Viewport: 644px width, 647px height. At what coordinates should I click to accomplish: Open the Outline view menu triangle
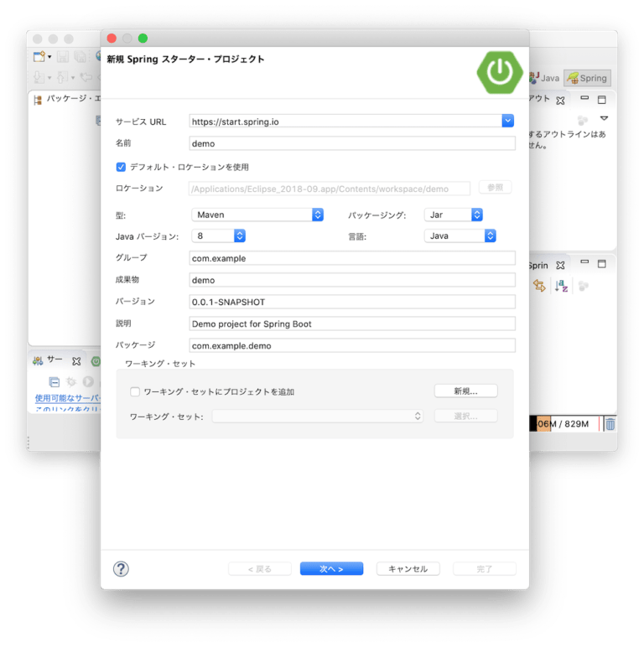tap(604, 118)
